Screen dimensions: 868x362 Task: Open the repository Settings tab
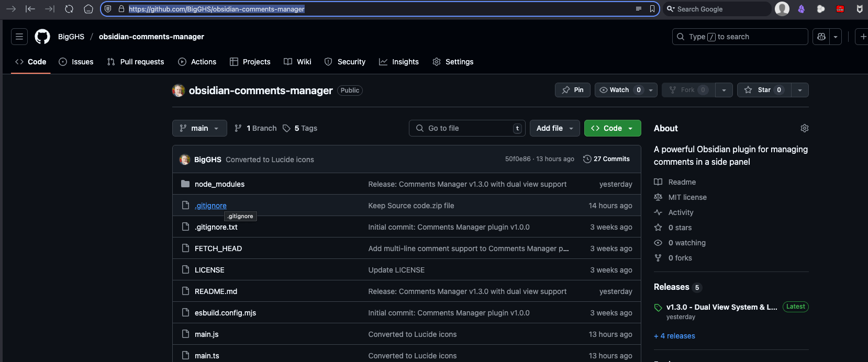click(453, 62)
